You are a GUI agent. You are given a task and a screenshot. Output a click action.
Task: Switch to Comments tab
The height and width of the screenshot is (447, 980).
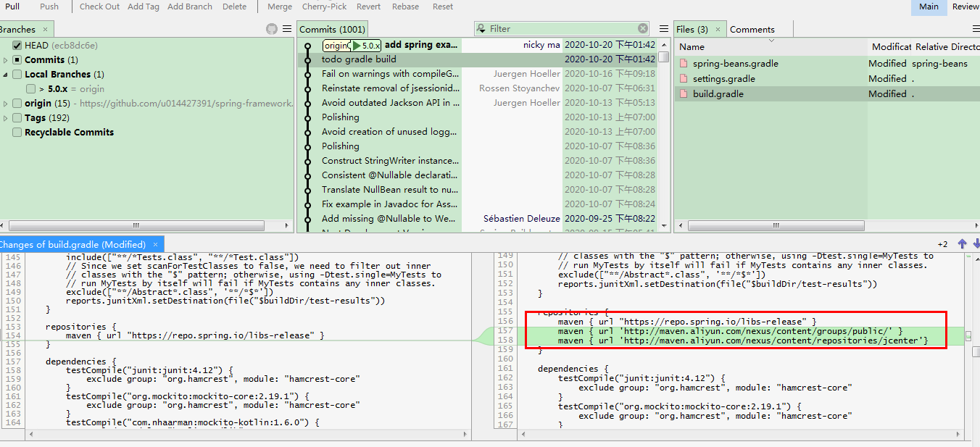(x=752, y=30)
